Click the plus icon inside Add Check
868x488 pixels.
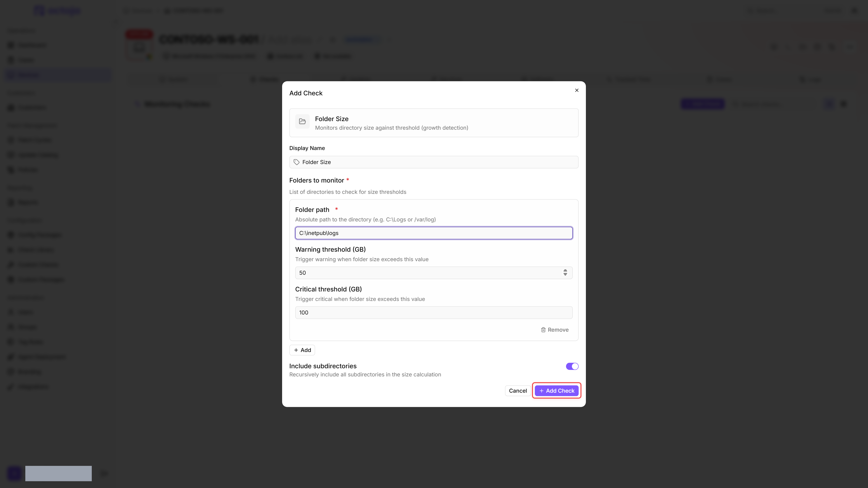(x=542, y=391)
